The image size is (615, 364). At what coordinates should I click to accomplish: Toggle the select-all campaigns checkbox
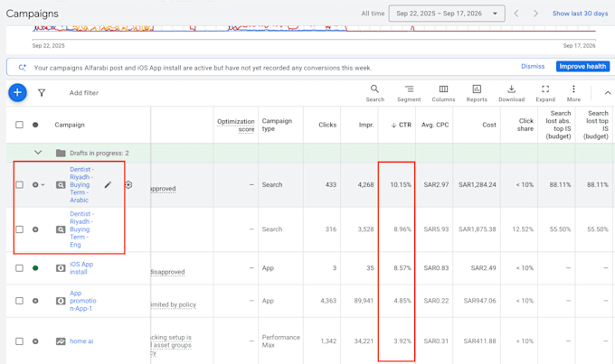click(19, 125)
